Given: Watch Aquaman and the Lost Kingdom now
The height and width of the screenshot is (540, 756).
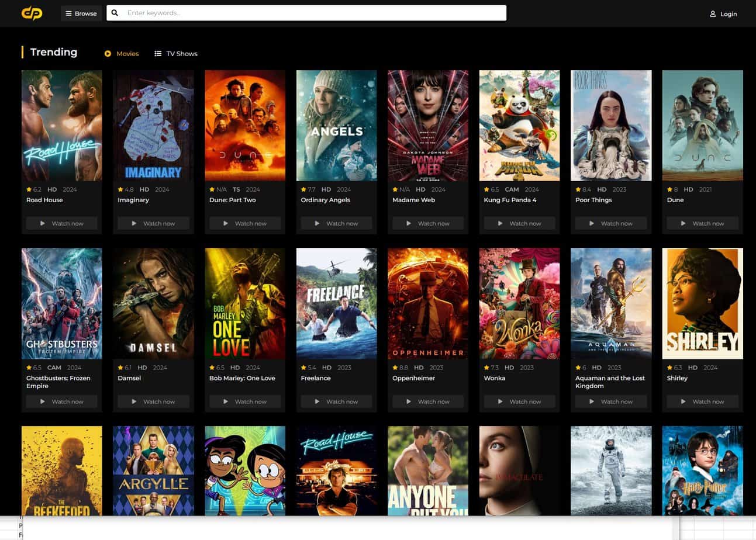Looking at the screenshot, I should click(x=611, y=401).
